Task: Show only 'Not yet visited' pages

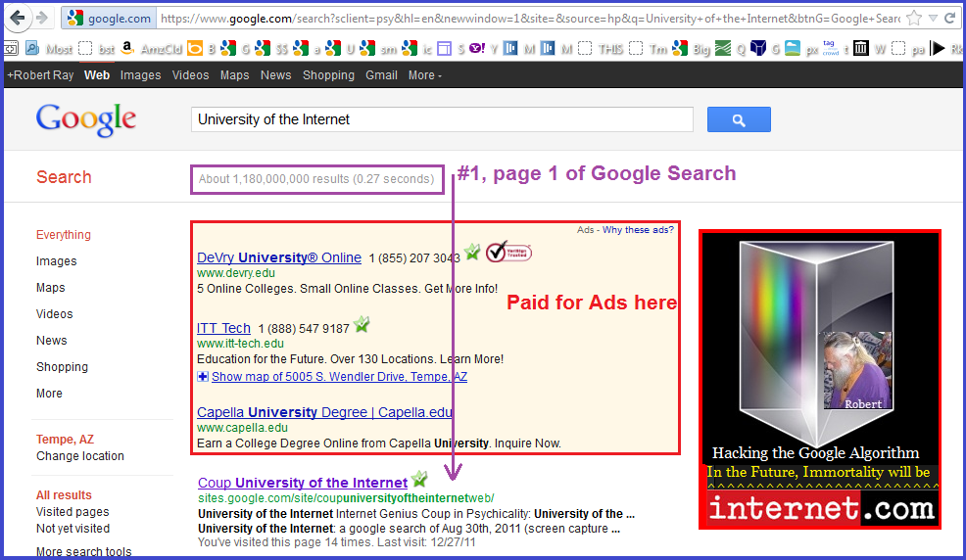Action: click(72, 528)
